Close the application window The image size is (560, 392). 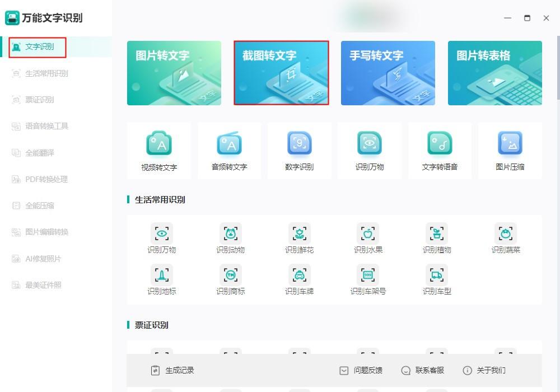546,18
